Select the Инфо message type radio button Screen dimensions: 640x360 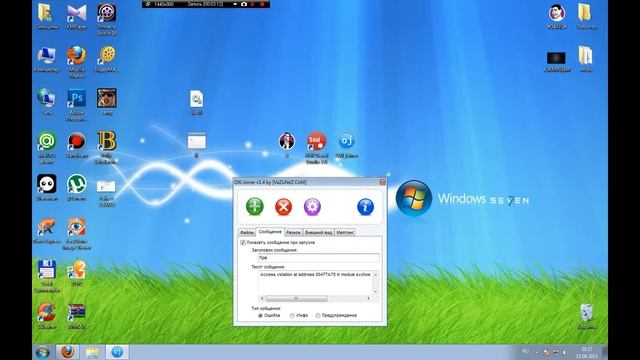coord(292,316)
